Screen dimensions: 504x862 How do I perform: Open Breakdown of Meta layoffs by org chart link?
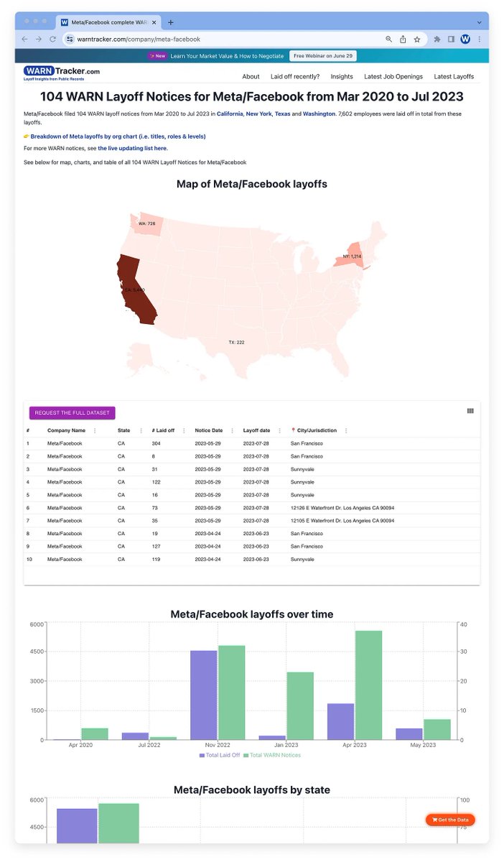(x=118, y=136)
